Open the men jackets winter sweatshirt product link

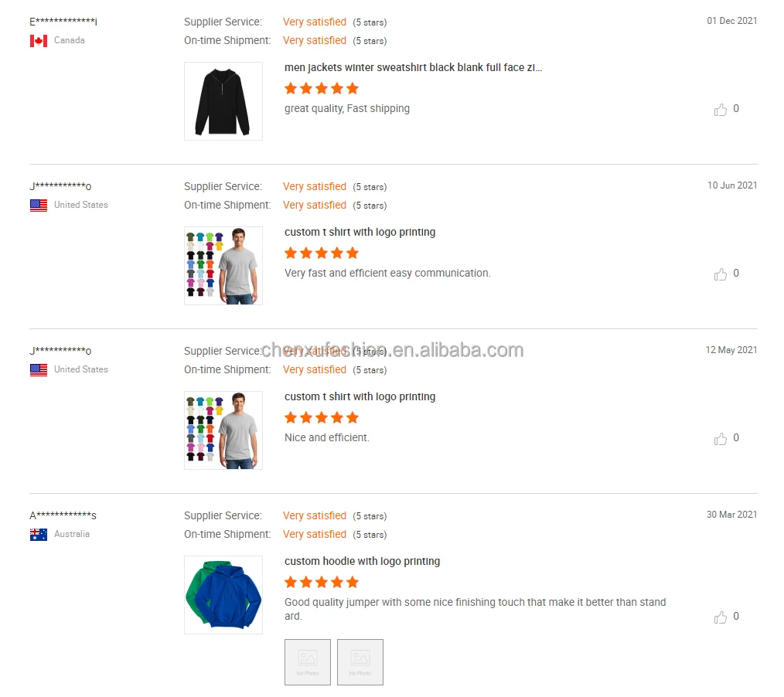coord(413,68)
